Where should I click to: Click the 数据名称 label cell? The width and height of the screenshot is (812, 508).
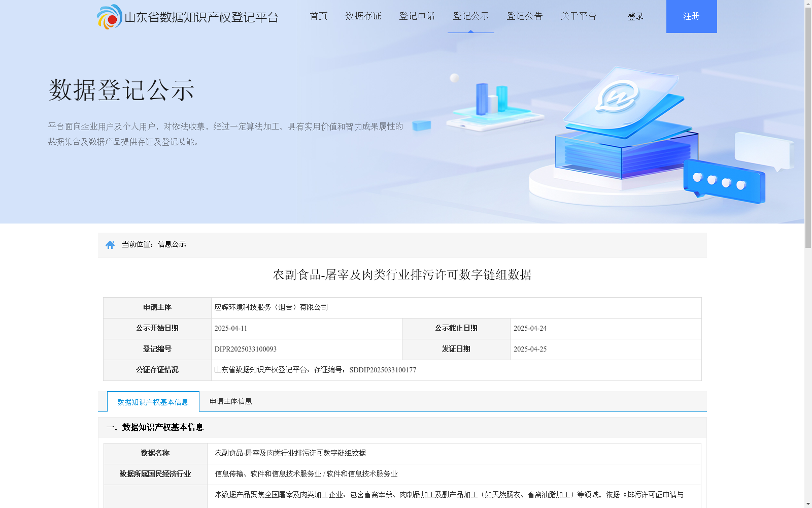[155, 454]
